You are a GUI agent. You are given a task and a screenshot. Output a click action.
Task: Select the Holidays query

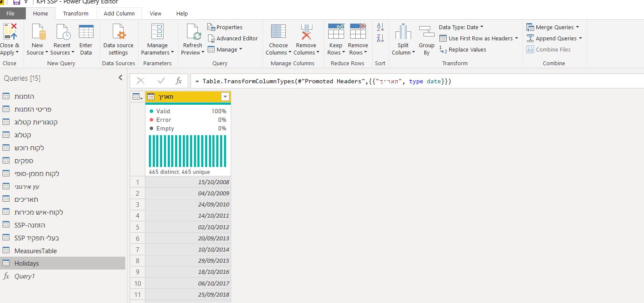pos(63,264)
